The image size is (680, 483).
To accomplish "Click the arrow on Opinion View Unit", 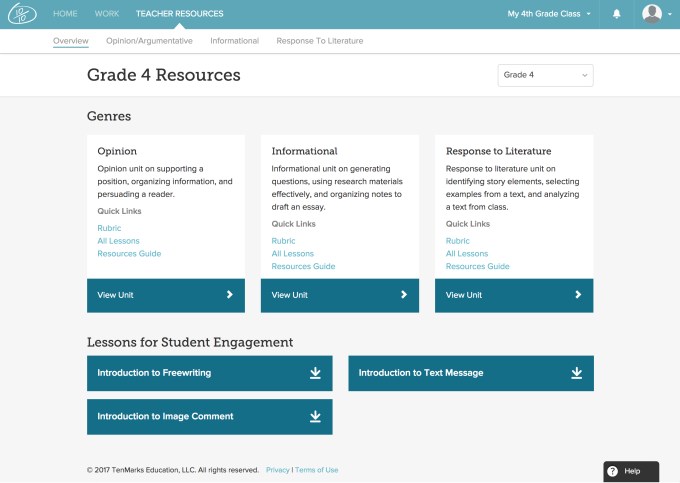I will (x=230, y=295).
